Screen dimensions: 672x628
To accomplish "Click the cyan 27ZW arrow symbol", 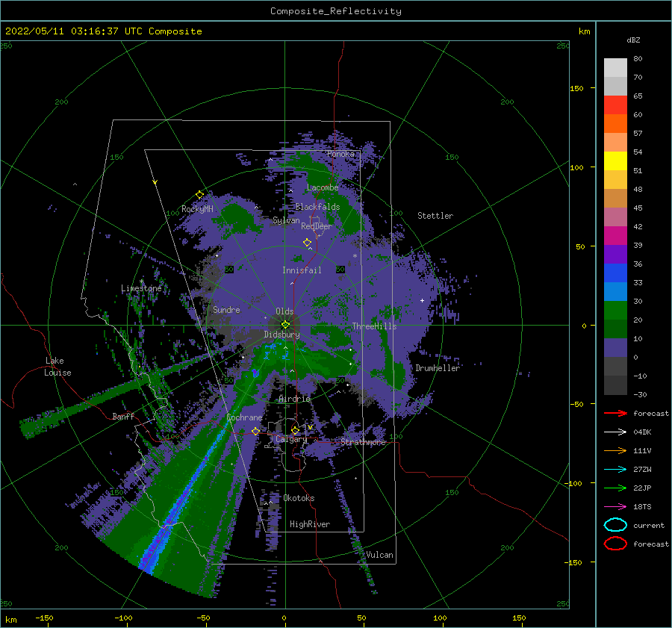I will (x=615, y=470).
